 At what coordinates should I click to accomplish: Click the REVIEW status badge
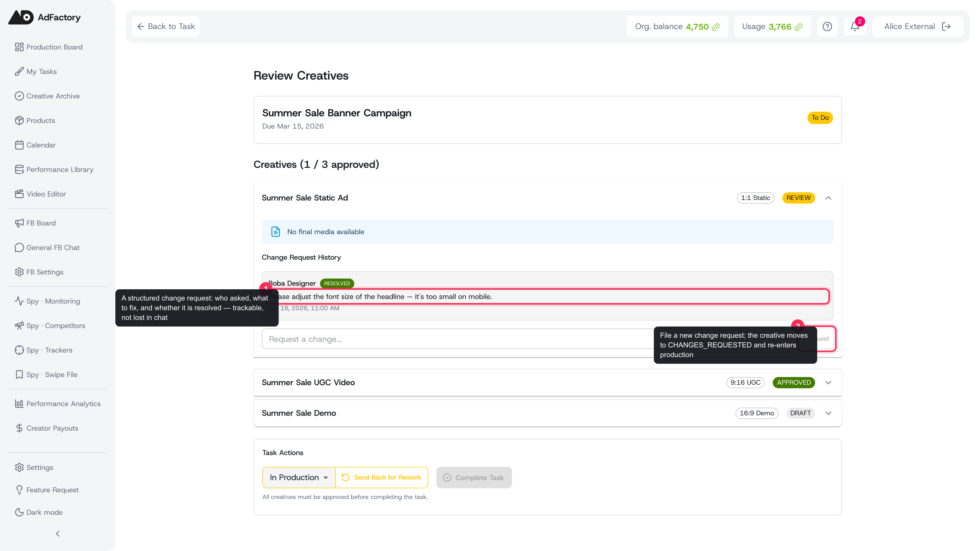798,198
